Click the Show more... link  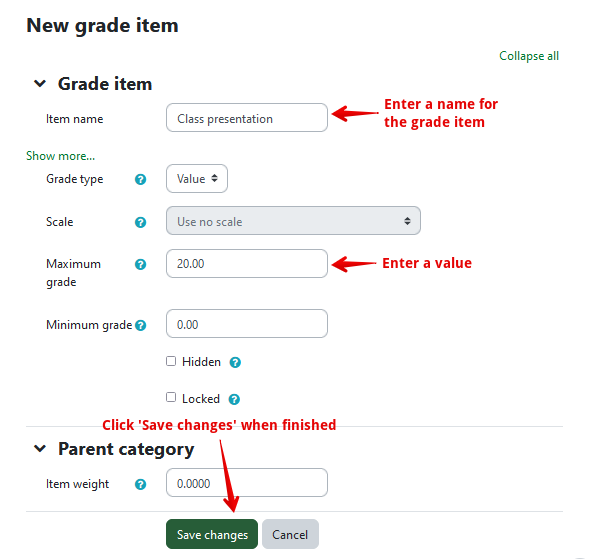(x=61, y=156)
